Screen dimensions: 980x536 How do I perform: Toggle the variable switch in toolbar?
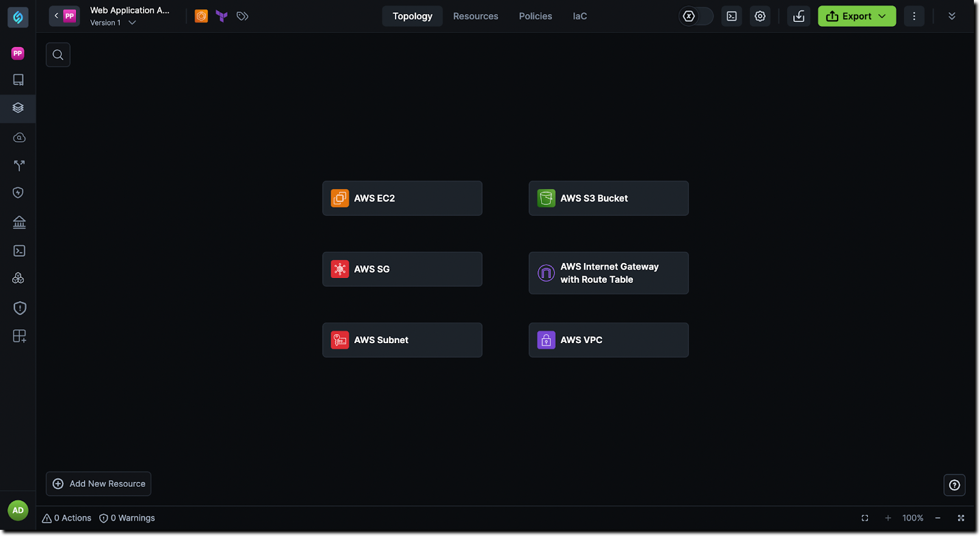point(696,16)
